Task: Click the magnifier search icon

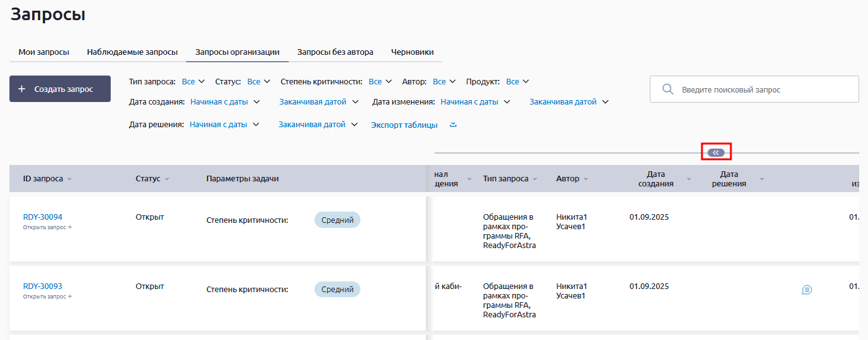Action: [668, 89]
